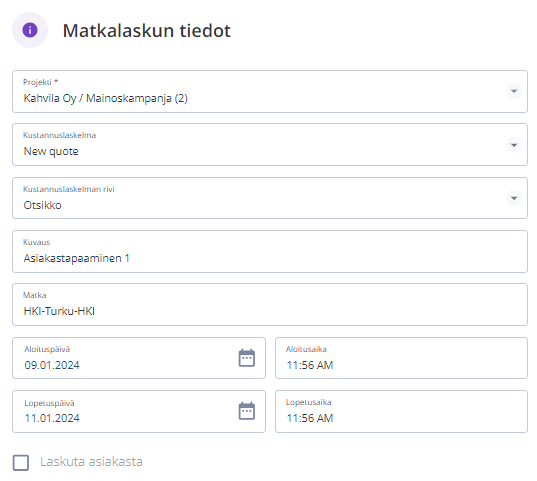Click the Kuvaus field label

click(x=36, y=242)
